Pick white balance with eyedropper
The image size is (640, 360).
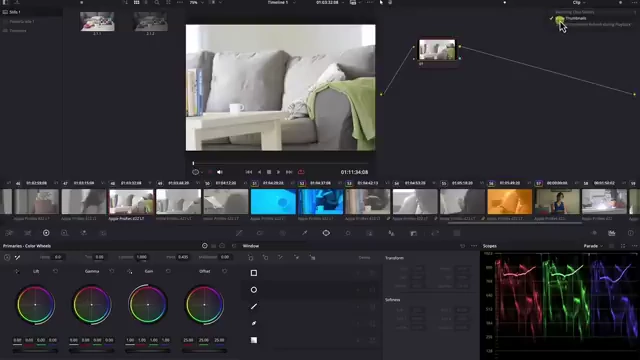pyautogui.click(x=18, y=258)
